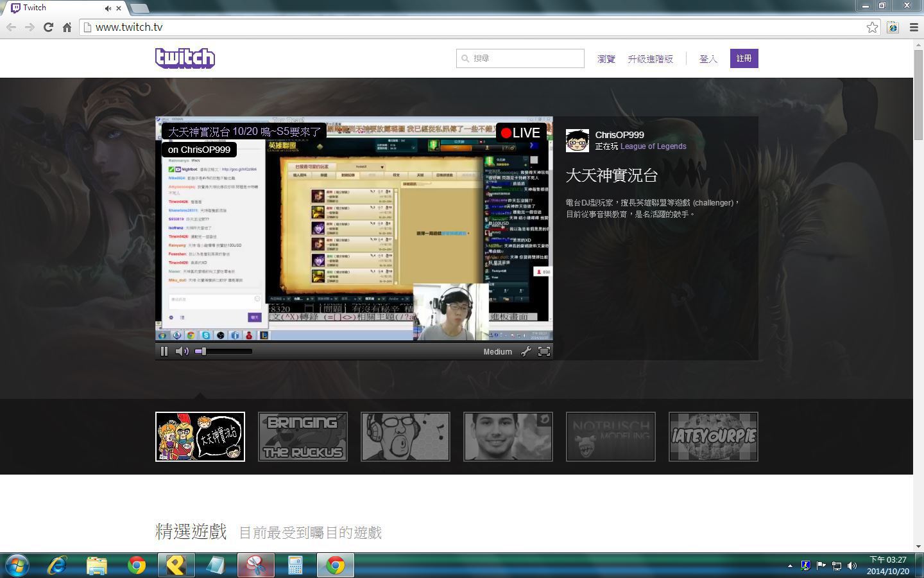The image size is (924, 578).
Task: Pause the live stream video
Action: 164,351
